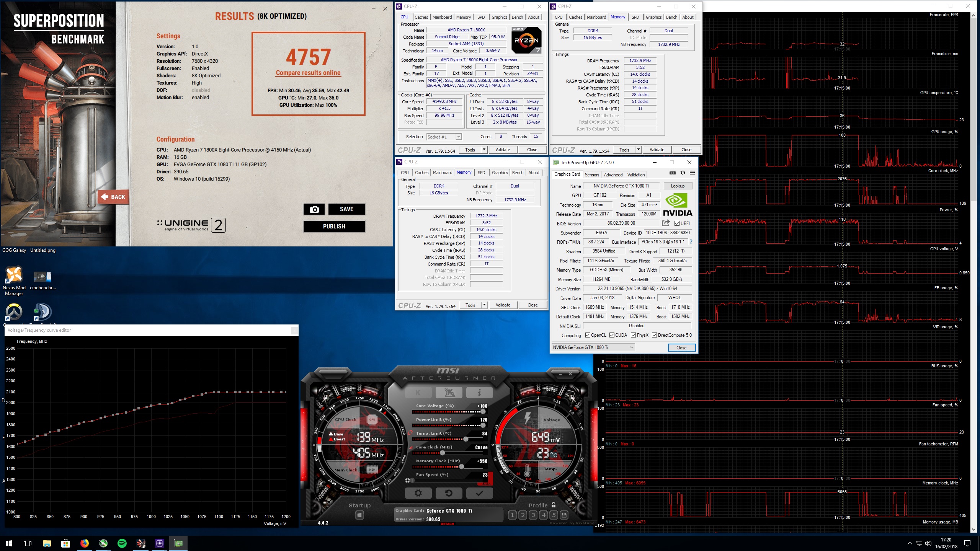
Task: Select Afterburner profile slot 1
Action: click(512, 515)
